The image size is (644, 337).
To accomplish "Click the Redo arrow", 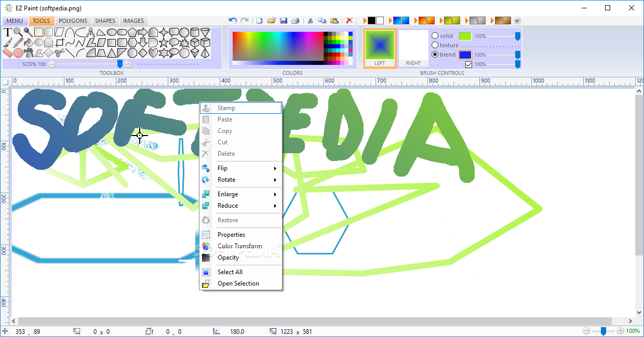I will click(x=244, y=21).
